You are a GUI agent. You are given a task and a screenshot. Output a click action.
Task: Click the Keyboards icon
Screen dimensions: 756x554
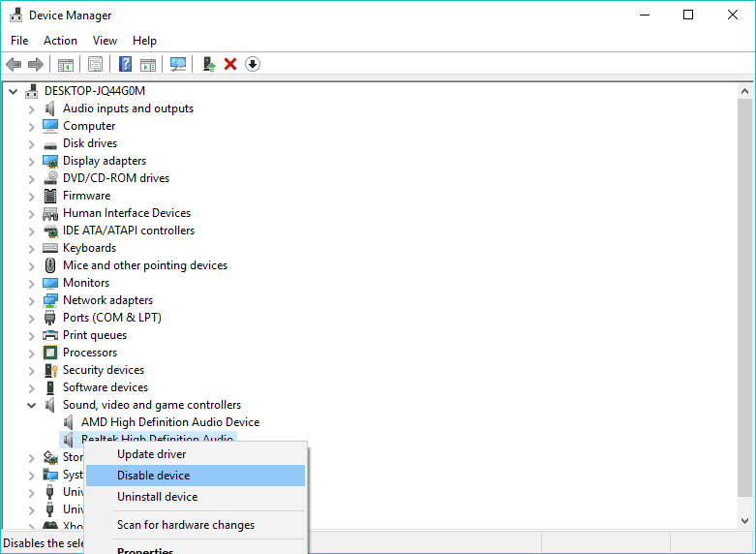50,248
